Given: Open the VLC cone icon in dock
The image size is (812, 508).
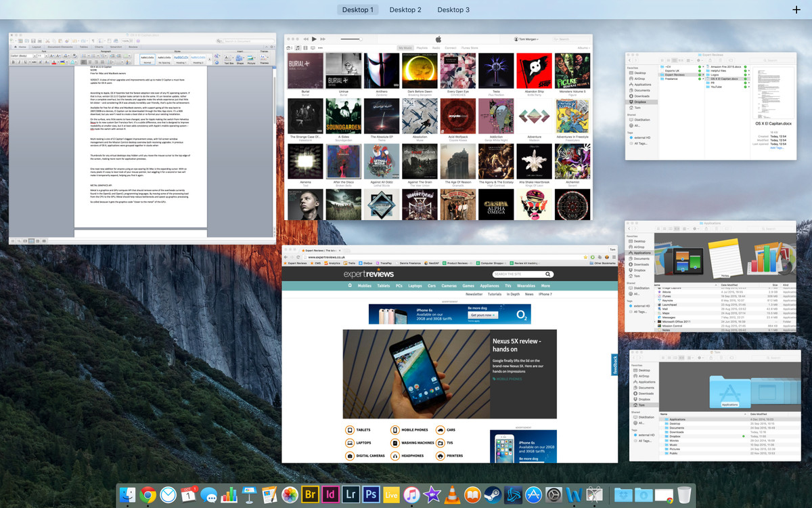Looking at the screenshot, I should pos(452,495).
